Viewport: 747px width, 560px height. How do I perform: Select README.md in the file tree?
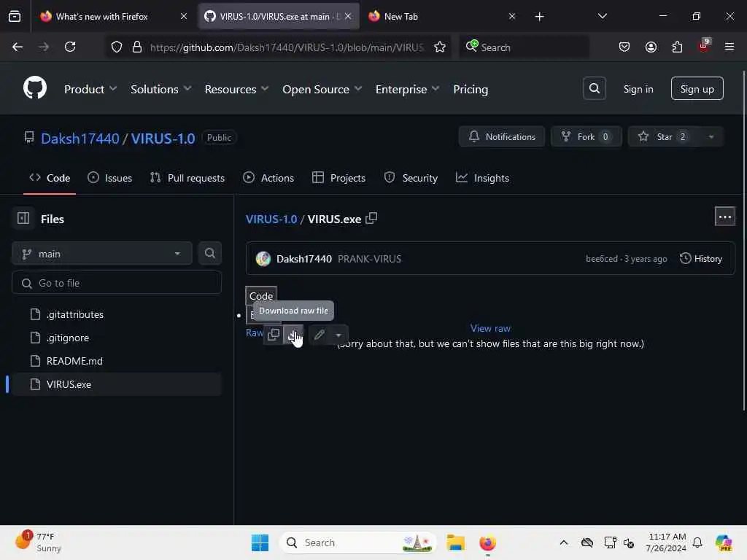pos(116,361)
